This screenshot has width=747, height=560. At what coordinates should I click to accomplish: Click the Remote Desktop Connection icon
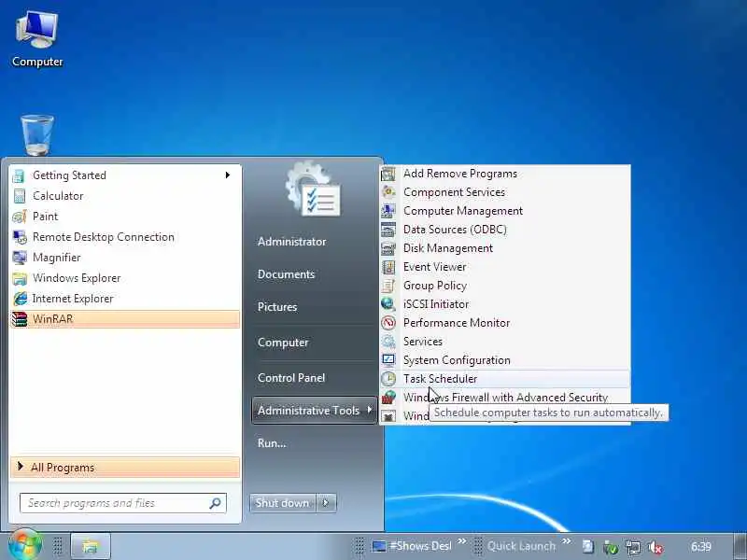click(x=20, y=237)
